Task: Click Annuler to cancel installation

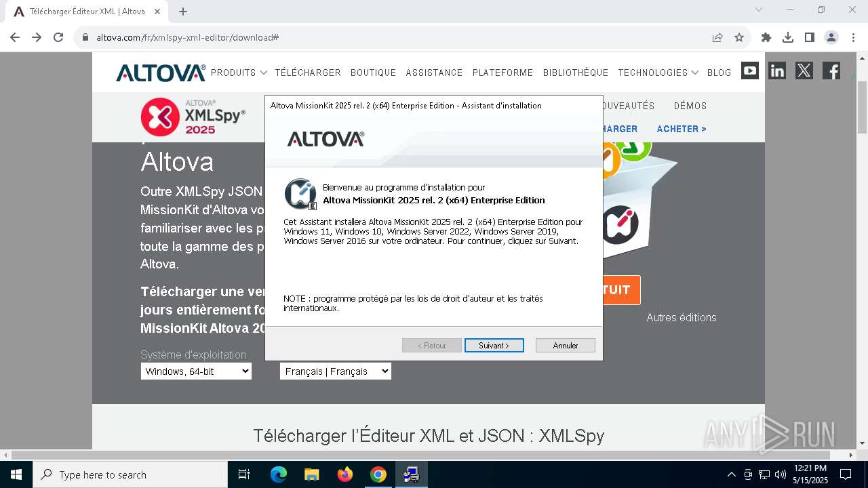Action: (x=566, y=346)
